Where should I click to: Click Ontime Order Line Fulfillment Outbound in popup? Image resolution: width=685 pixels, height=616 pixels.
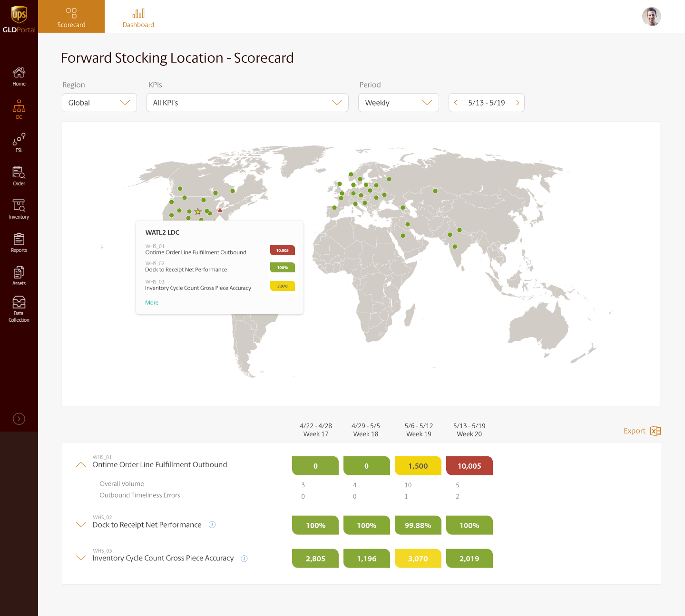(x=196, y=252)
